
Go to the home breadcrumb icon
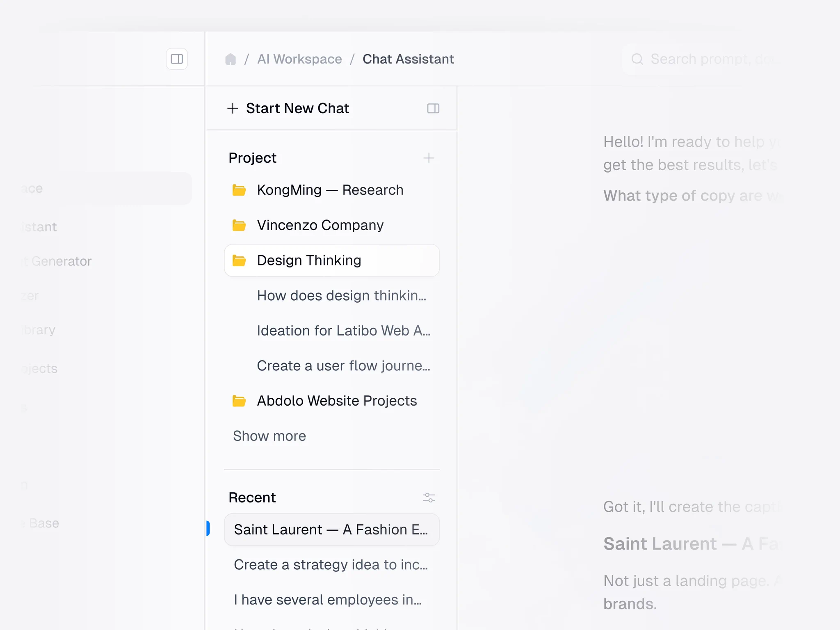[x=231, y=59]
